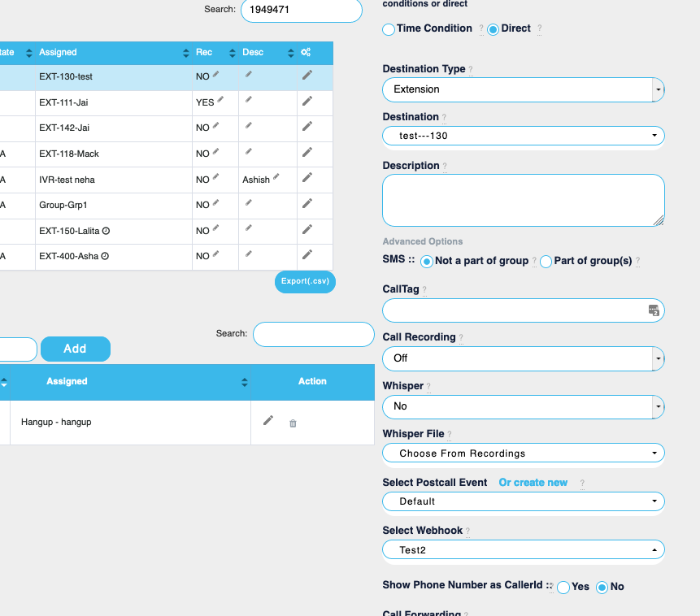Edit the Ashish description pencil
This screenshot has width=700, height=616.
276,177
